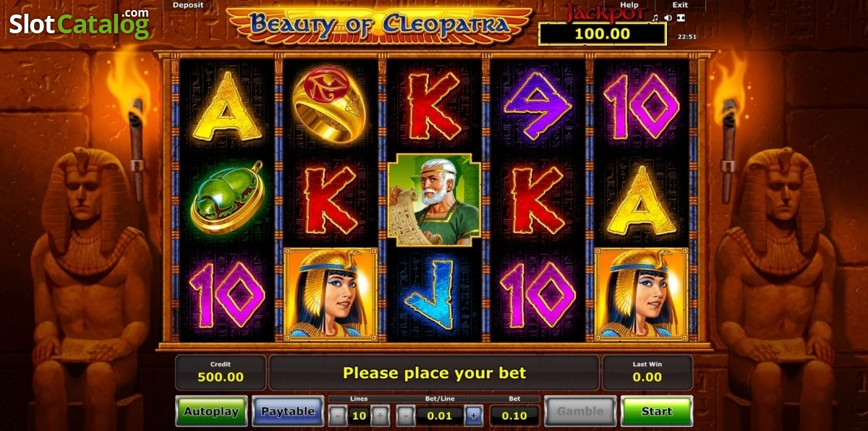Decrease the Bet/Line amount
The width and height of the screenshot is (868, 431).
tap(406, 416)
